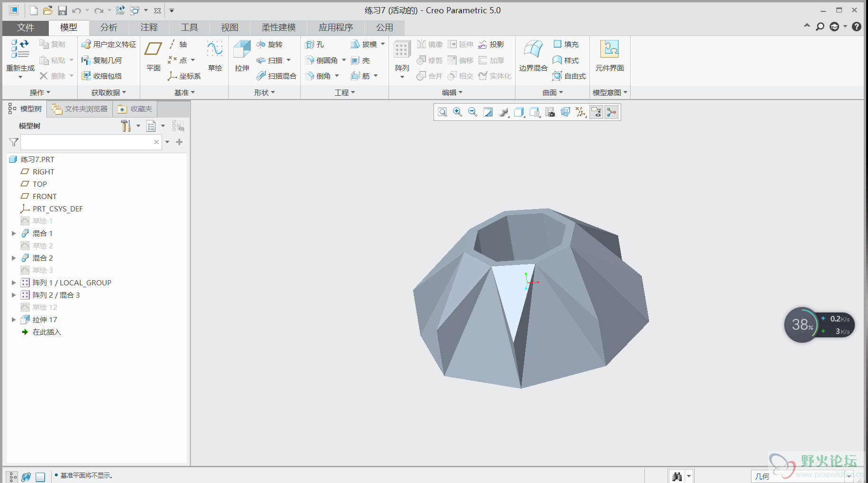This screenshot has height=483, width=868.
Task: Click the Extrude (拉伸) tool icon
Action: tap(242, 50)
